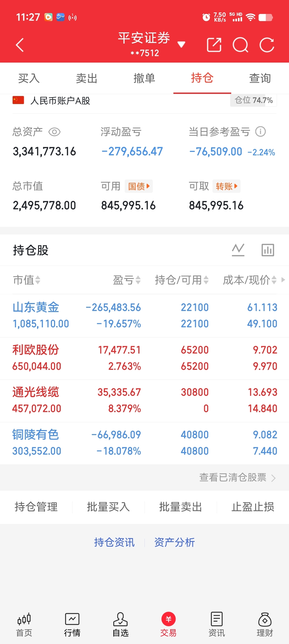Switch to the 查询 tab
The height and width of the screenshot is (644, 289).
pyautogui.click(x=260, y=78)
